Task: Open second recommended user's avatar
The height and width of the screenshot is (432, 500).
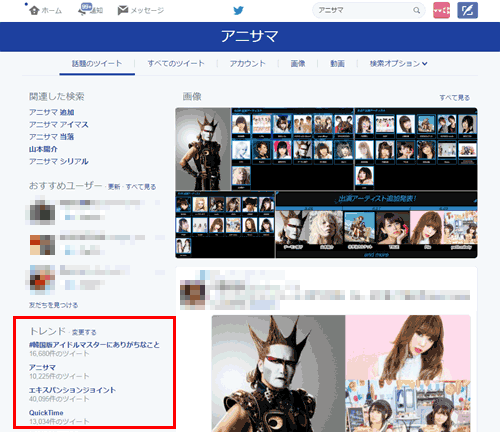Action: click(x=42, y=245)
